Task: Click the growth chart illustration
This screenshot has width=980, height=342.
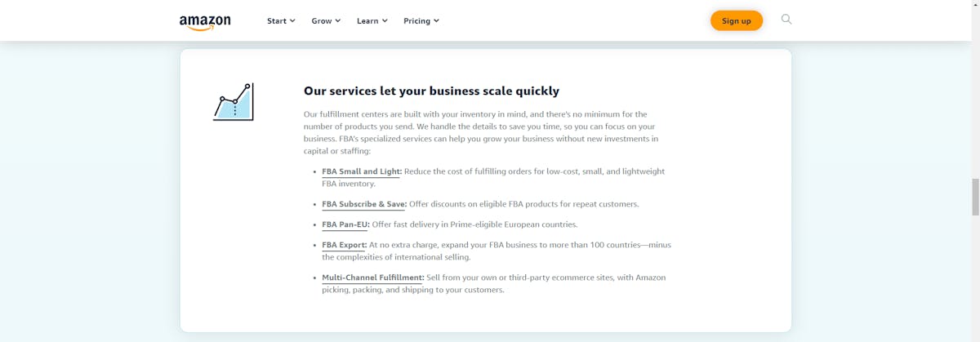Action: click(234, 102)
